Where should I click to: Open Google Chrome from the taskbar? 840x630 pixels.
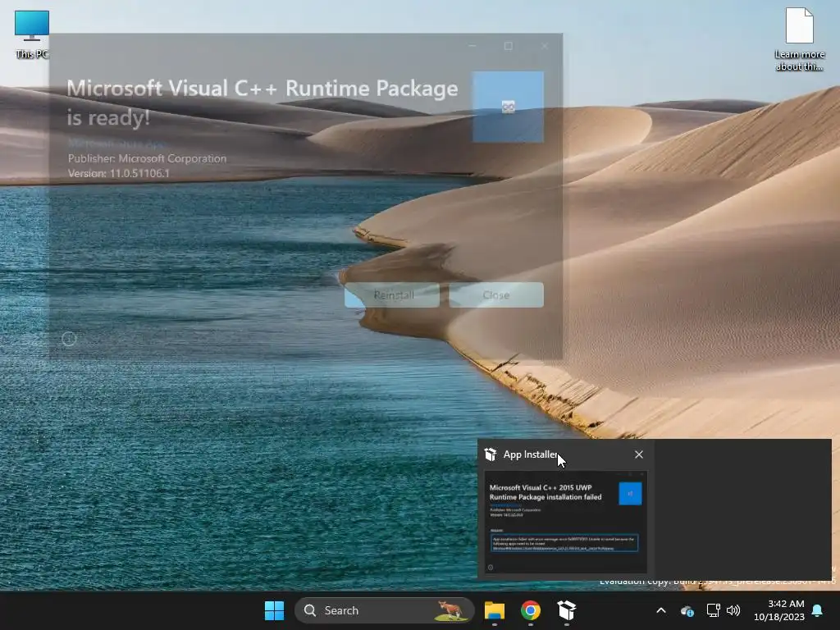[531, 610]
